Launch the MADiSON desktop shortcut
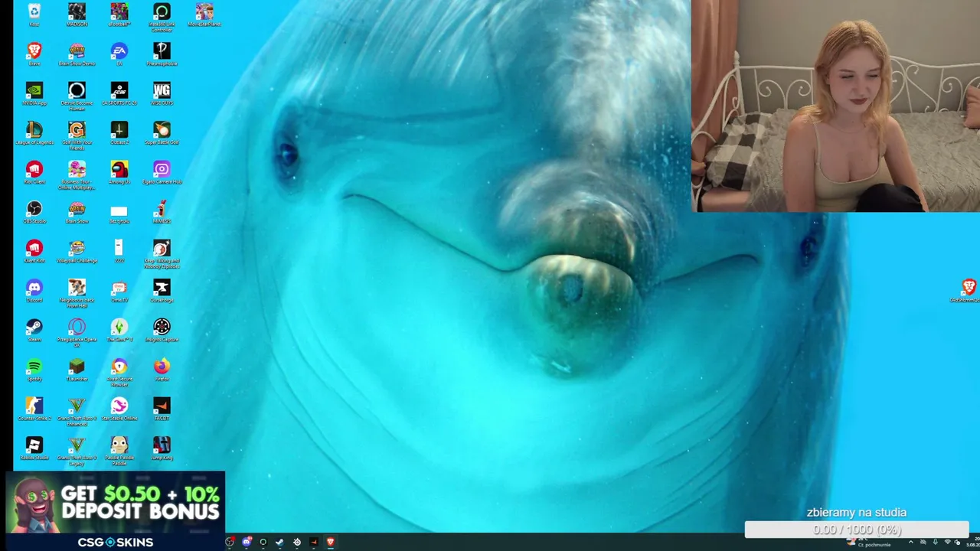980x551 pixels. [77, 15]
